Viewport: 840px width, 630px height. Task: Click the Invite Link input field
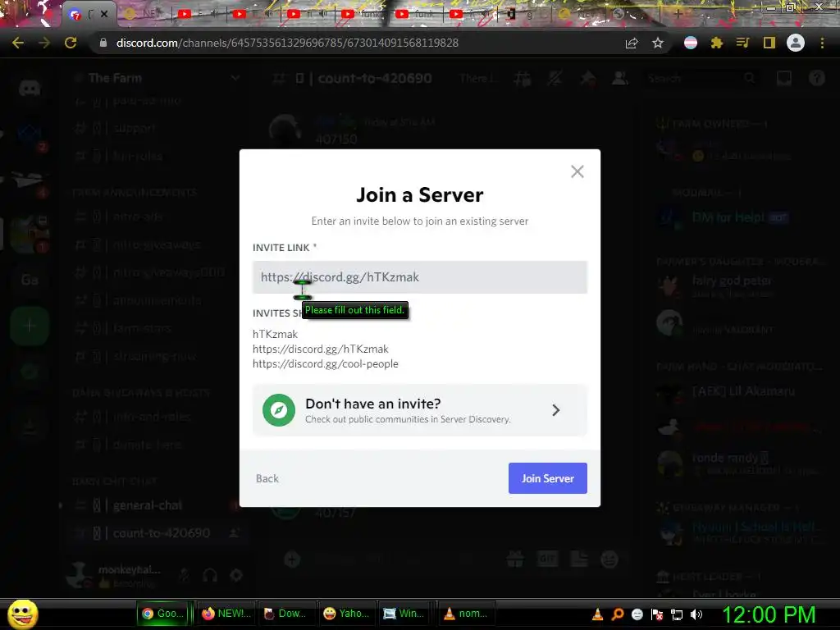pyautogui.click(x=419, y=277)
